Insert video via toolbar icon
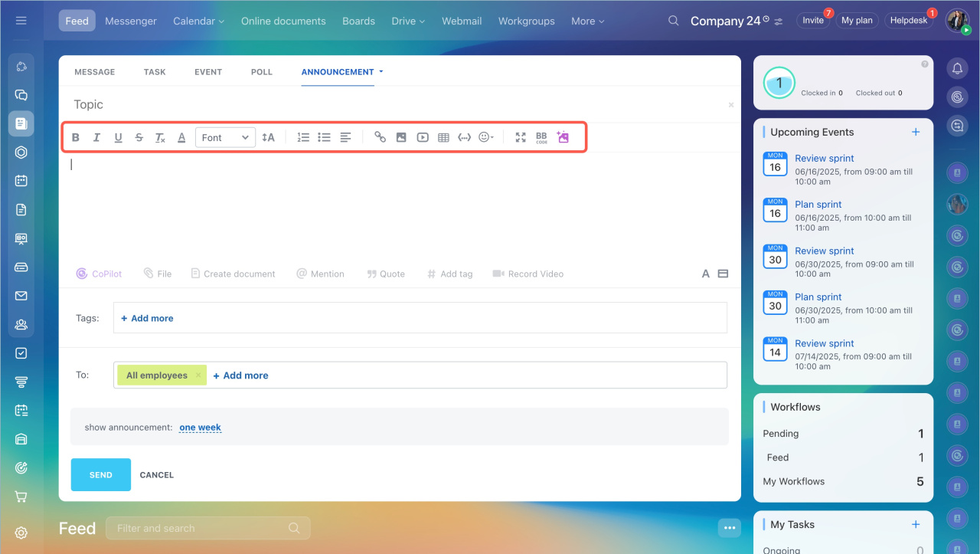Screen dimensions: 980x554 click(x=423, y=138)
